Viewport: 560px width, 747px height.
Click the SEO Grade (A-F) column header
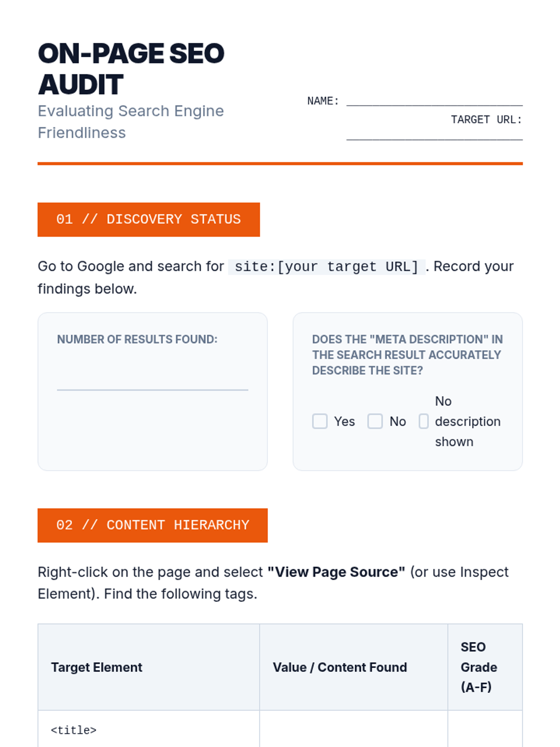[478, 667]
